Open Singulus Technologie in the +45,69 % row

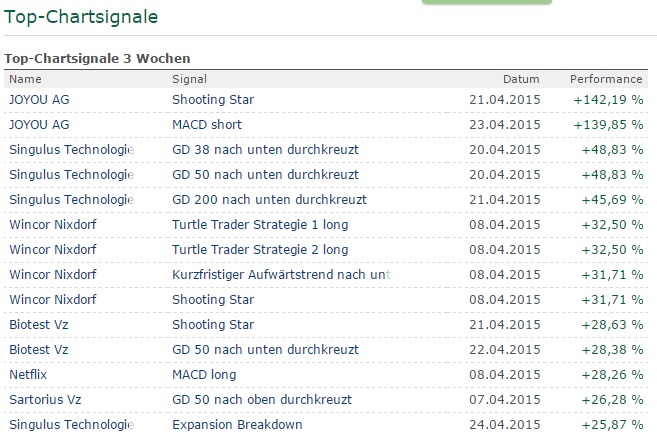pyautogui.click(x=71, y=199)
